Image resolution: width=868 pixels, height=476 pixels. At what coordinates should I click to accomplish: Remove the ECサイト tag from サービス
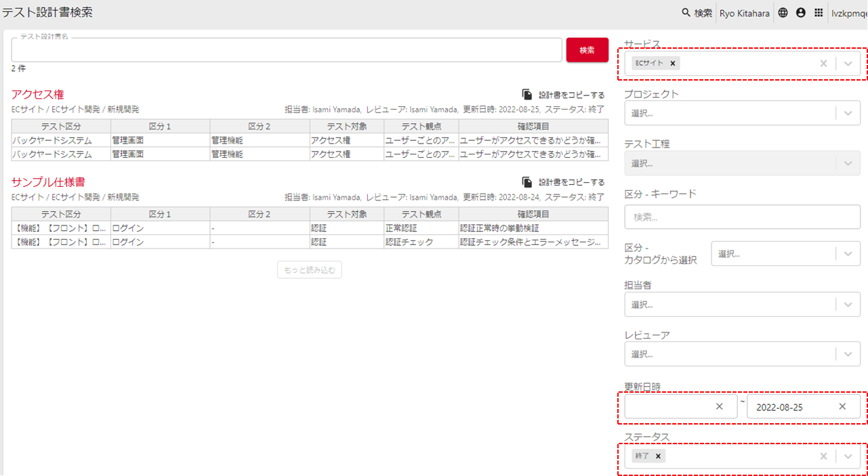(672, 63)
